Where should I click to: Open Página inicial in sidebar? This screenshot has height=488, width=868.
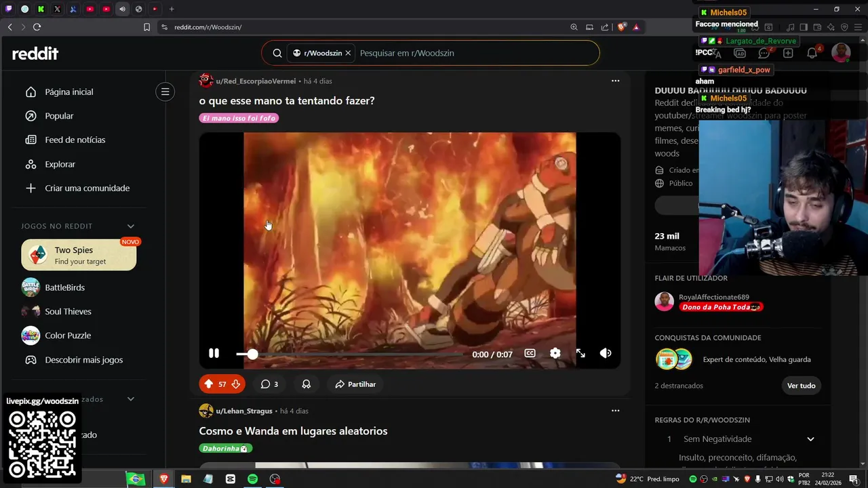click(x=68, y=92)
